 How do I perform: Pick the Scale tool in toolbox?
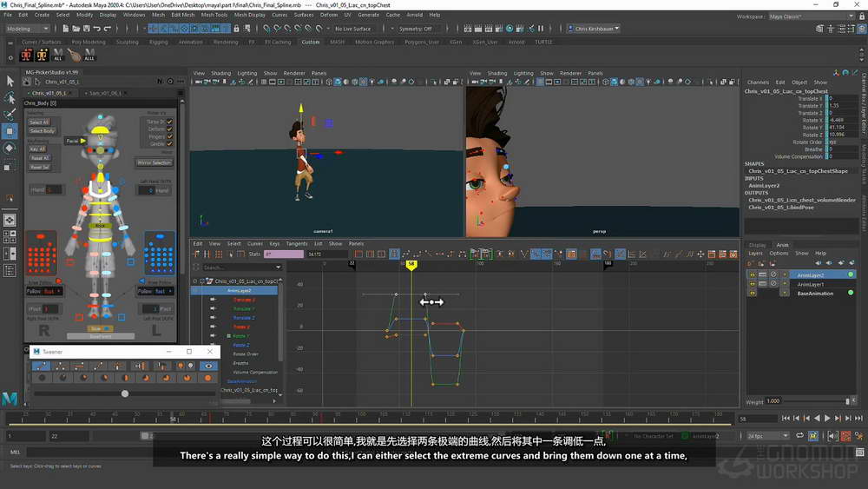pos(10,165)
